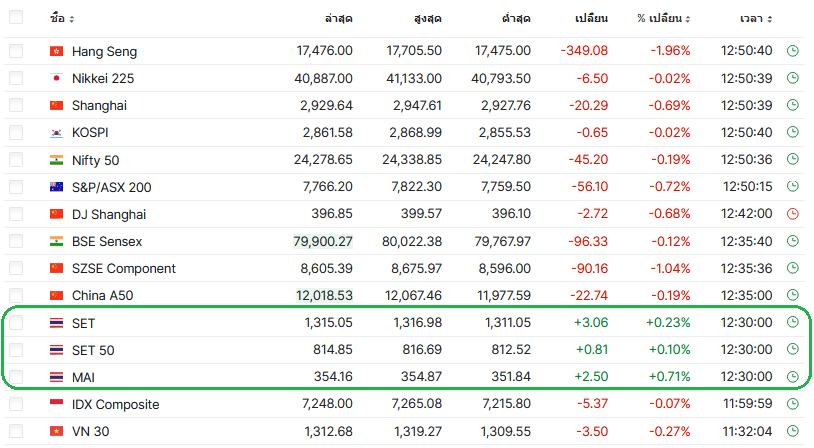Check the box next to Shanghai
This screenshot has height=448, width=814.
(17, 105)
